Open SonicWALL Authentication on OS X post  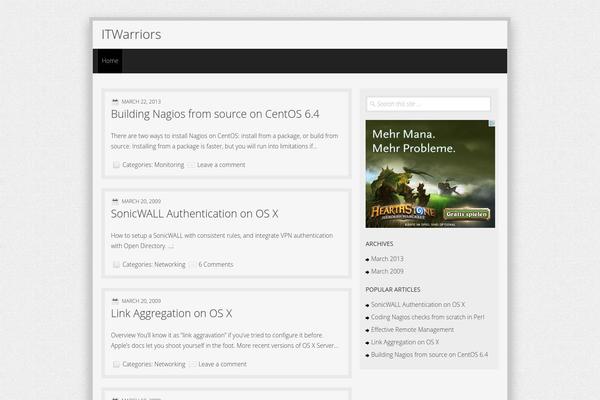pos(194,214)
